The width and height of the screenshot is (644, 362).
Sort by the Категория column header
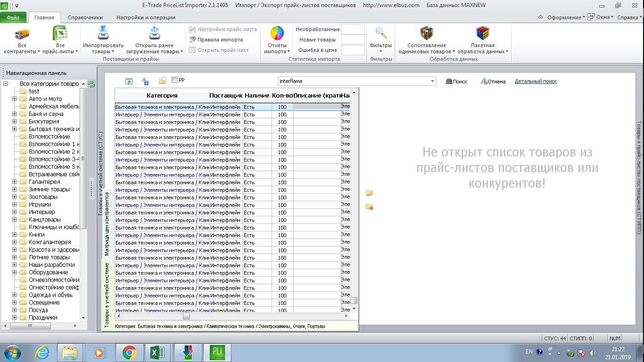coord(162,95)
